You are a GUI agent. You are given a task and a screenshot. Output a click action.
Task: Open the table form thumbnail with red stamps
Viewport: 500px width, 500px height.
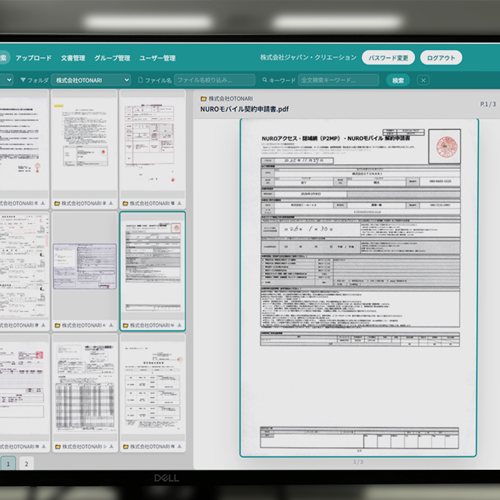[x=153, y=144]
